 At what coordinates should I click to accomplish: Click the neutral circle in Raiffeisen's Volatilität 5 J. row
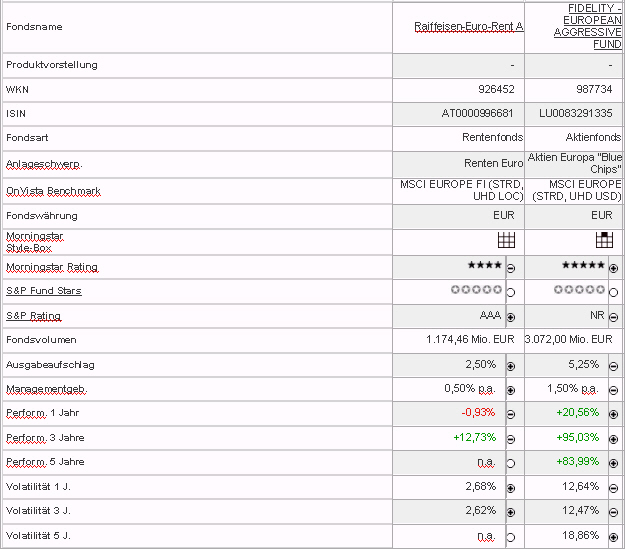511,537
